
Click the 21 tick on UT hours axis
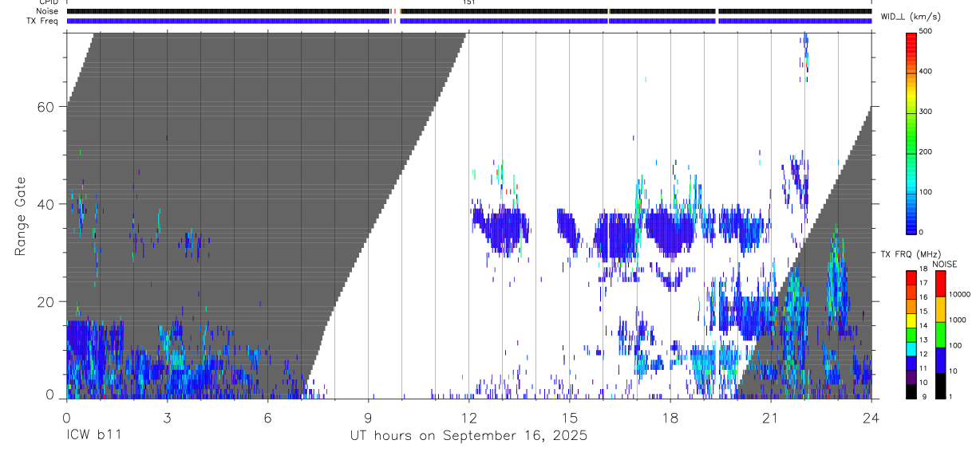(x=770, y=417)
